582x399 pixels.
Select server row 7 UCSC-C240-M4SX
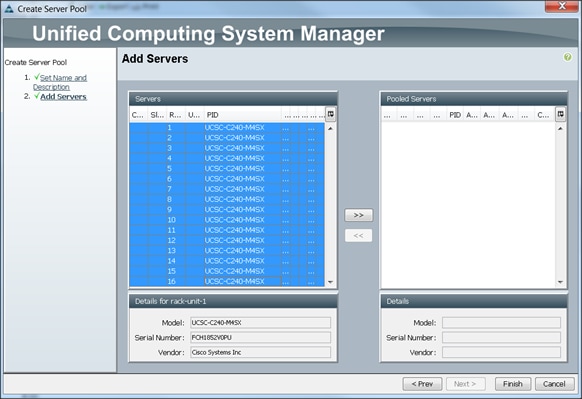[x=227, y=189]
